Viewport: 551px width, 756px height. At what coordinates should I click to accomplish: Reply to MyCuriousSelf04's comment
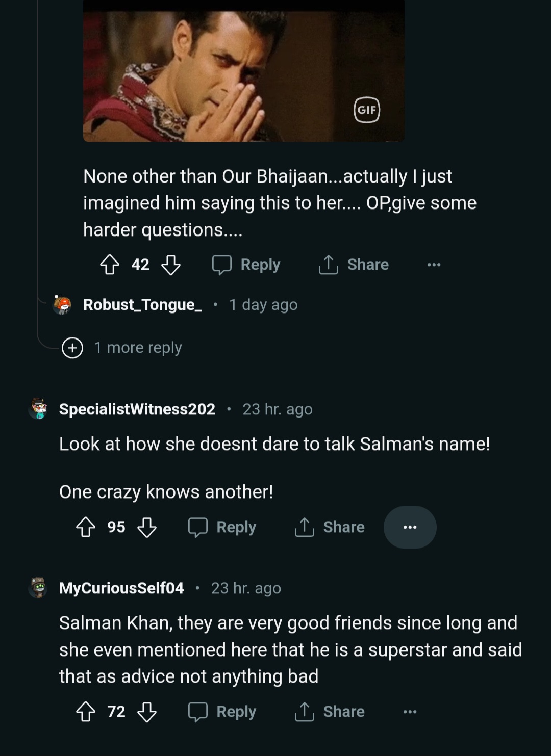click(222, 712)
